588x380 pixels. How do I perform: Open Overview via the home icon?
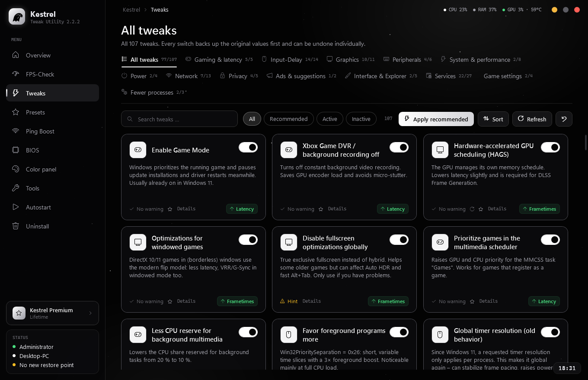(16, 55)
